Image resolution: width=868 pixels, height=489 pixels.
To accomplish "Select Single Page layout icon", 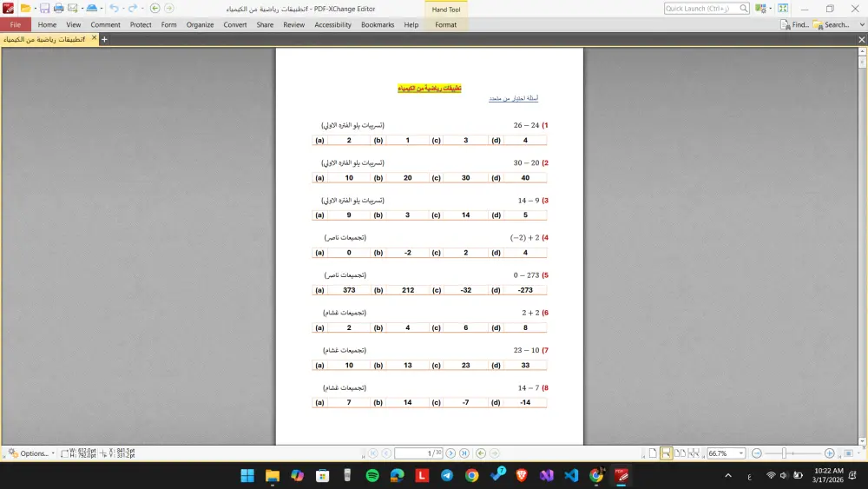I will coord(653,453).
